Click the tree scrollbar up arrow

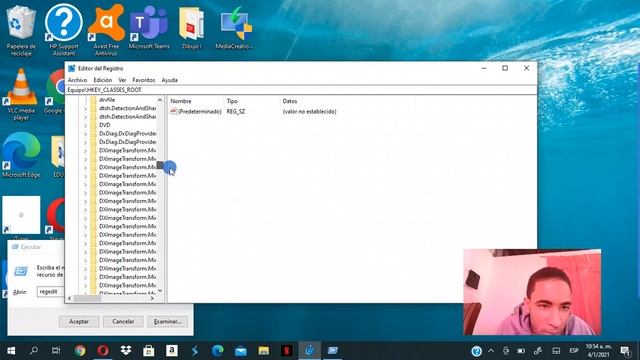click(x=160, y=100)
